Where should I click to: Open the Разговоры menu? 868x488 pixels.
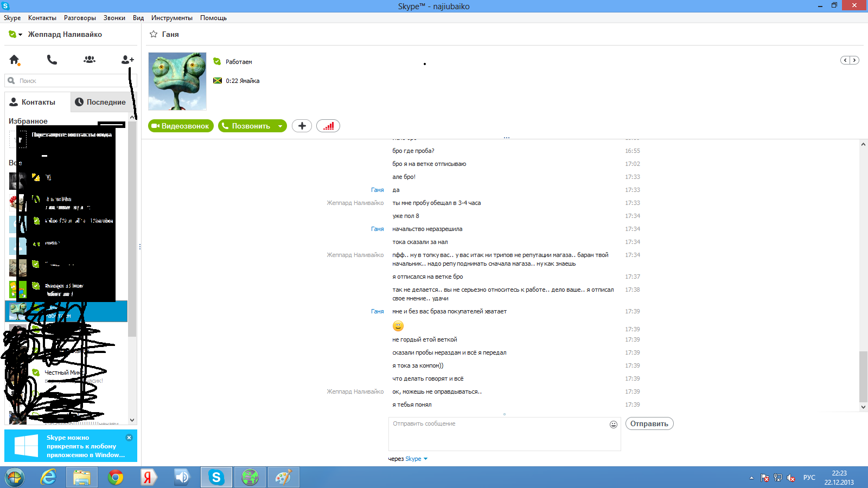click(x=80, y=18)
